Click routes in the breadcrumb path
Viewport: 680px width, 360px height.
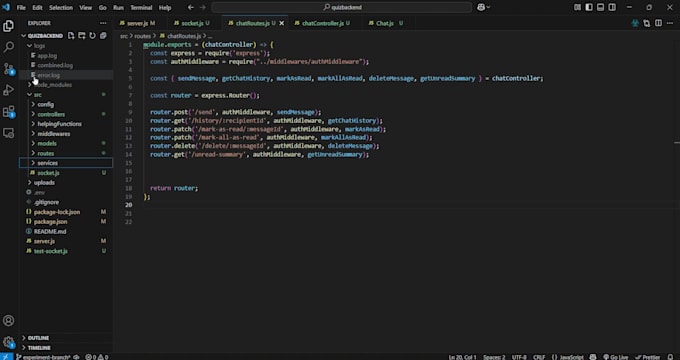pos(142,36)
